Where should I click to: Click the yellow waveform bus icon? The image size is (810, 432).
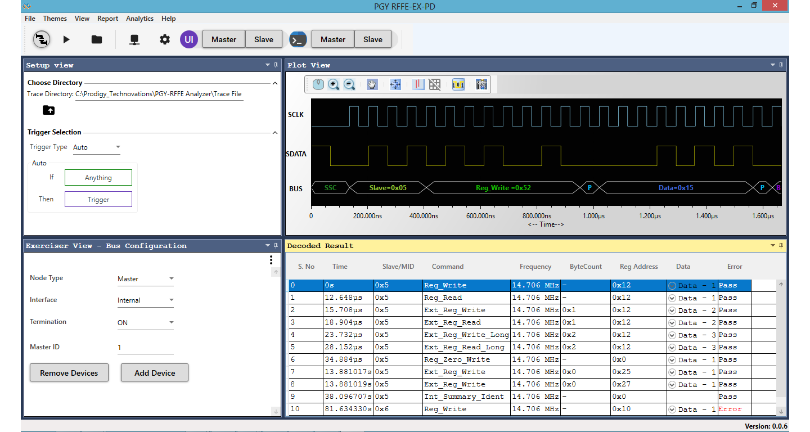click(x=458, y=84)
